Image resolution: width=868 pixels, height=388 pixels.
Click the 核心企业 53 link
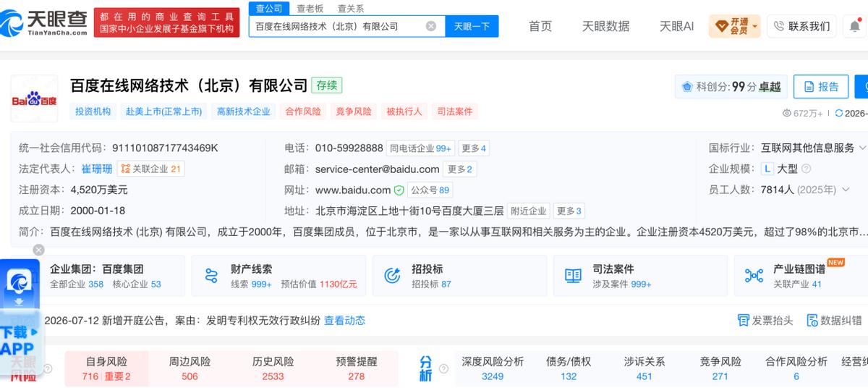point(137,284)
